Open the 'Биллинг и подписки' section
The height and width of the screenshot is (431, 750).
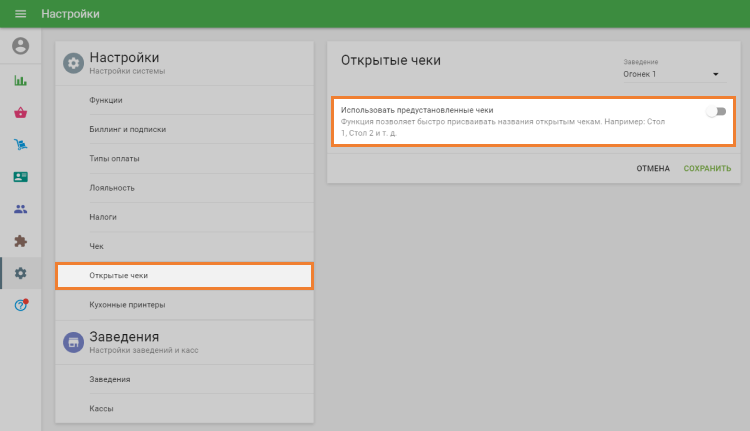tap(127, 129)
